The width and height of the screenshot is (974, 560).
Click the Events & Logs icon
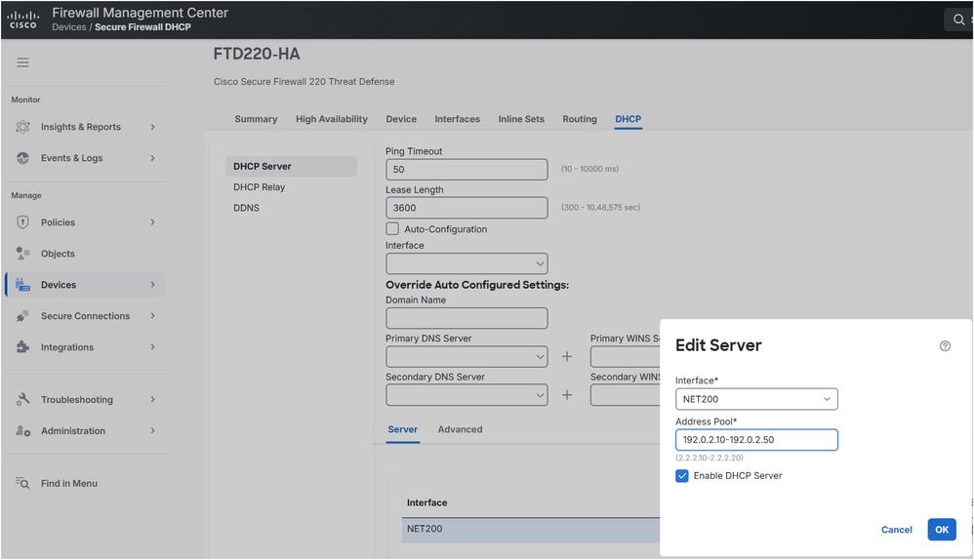[23, 158]
